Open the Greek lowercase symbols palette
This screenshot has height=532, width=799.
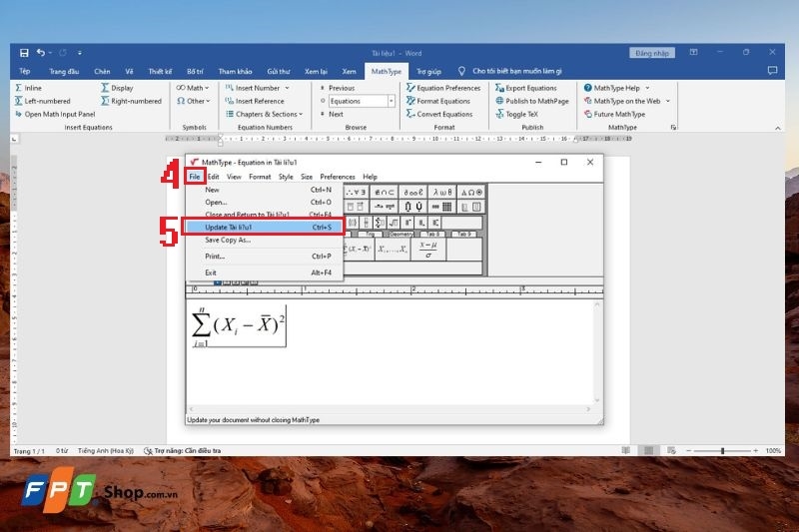(442, 192)
